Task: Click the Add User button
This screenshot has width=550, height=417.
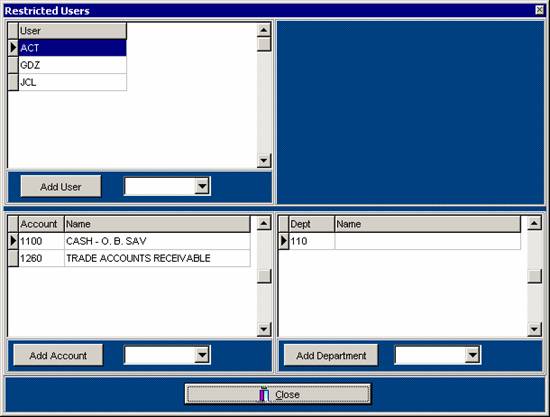Action: pos(61,187)
